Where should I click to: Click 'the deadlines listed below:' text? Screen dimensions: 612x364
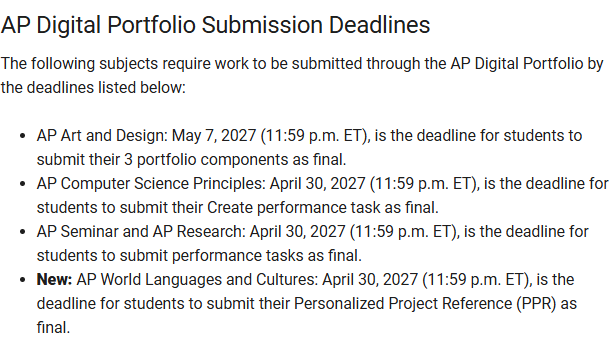pyautogui.click(x=93, y=87)
